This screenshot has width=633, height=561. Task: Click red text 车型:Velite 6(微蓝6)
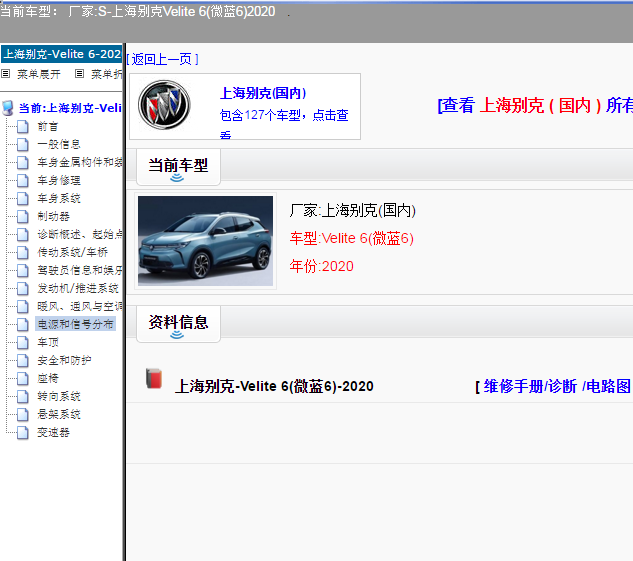coord(352,238)
